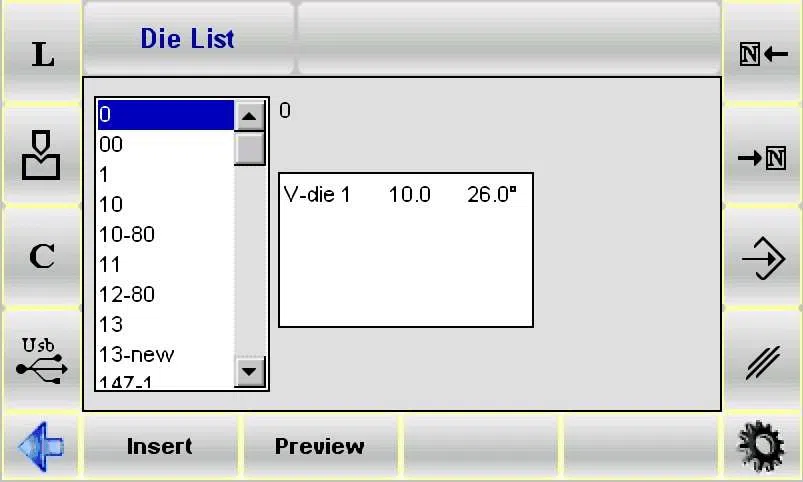Click the die list scroll down arrow

[x=249, y=371]
